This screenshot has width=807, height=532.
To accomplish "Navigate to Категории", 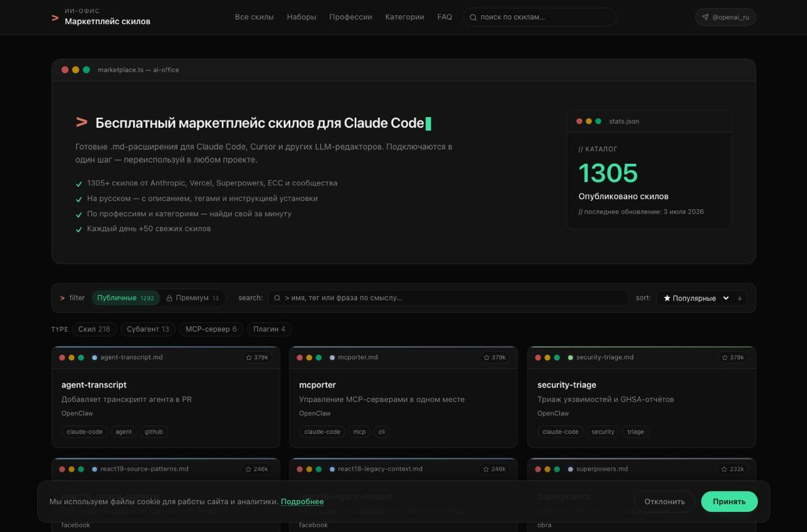I will point(405,17).
